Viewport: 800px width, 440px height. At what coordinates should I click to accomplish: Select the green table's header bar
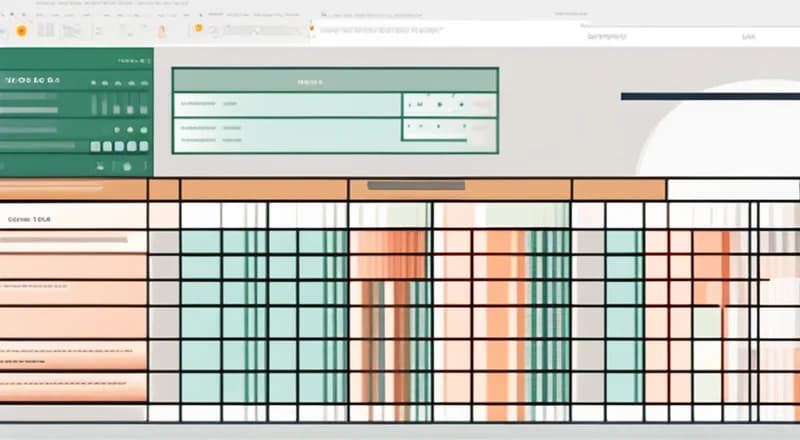335,80
